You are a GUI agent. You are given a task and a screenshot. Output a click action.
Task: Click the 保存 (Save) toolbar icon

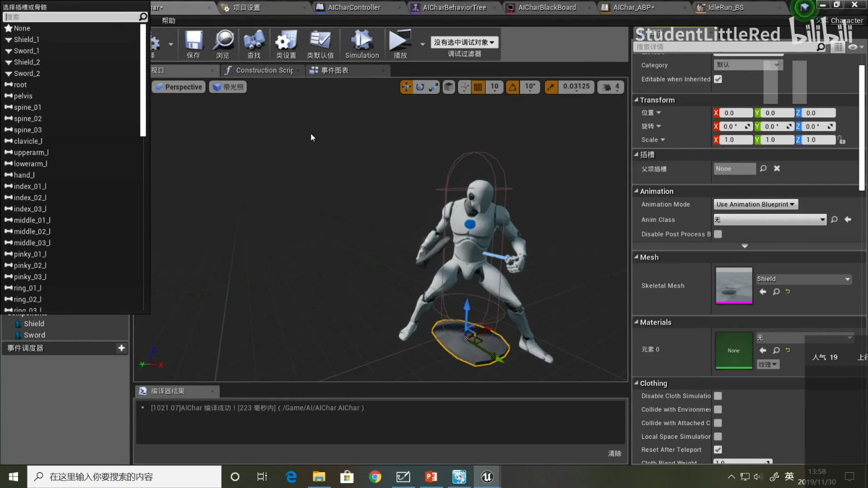point(194,44)
